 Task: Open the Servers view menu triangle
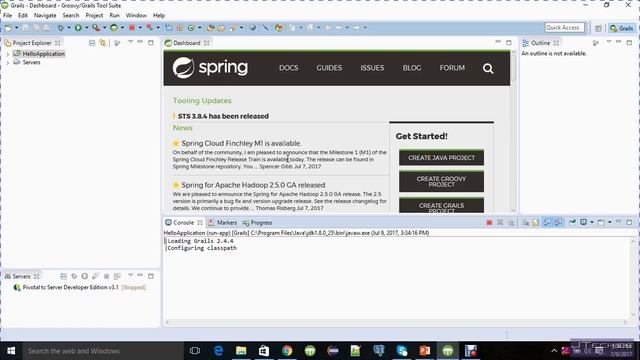pos(130,276)
